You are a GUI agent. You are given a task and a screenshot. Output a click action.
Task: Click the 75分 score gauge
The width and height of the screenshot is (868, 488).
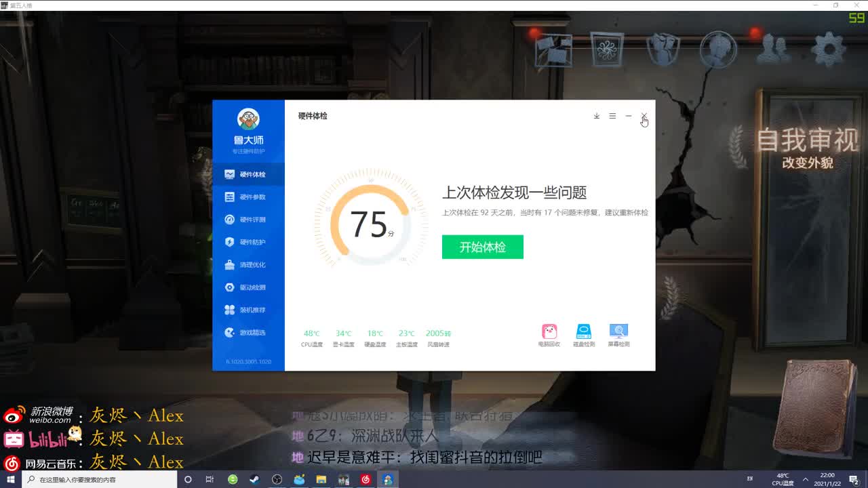pyautogui.click(x=371, y=224)
